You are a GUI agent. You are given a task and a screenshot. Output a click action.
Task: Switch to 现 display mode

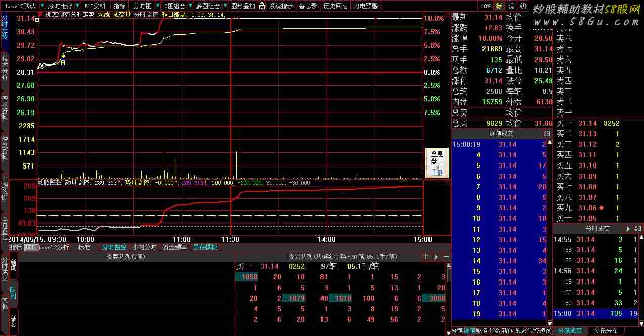511,6
